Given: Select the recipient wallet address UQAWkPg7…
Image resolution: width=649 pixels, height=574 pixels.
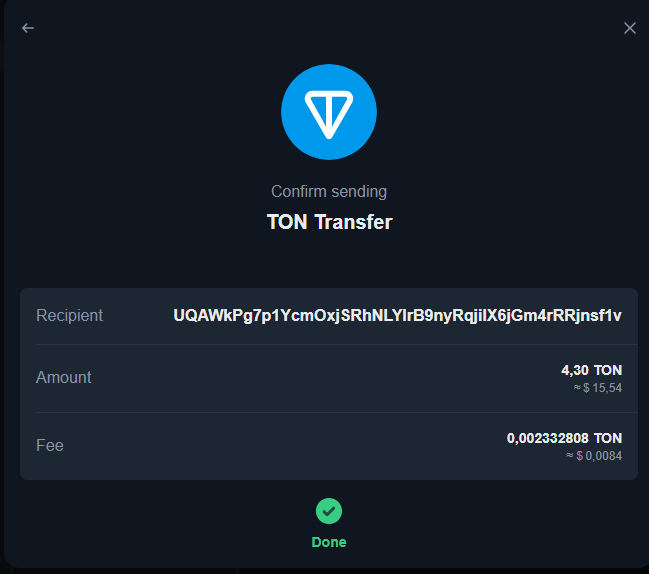Looking at the screenshot, I should (397, 316).
